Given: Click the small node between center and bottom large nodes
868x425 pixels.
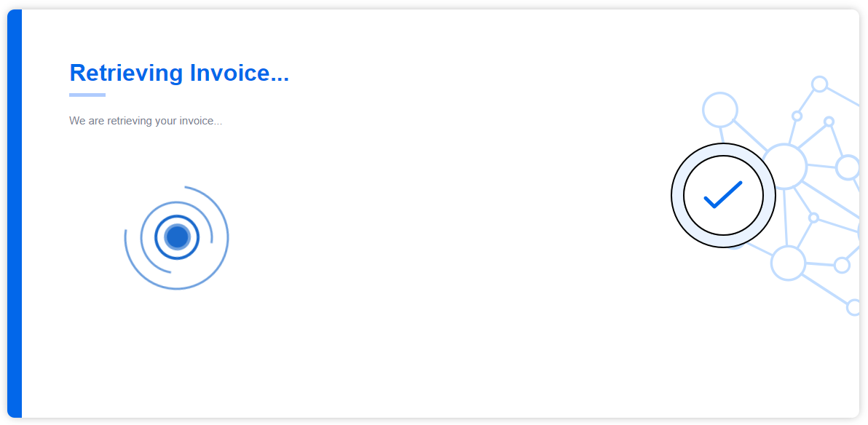Looking at the screenshot, I should tap(813, 218).
